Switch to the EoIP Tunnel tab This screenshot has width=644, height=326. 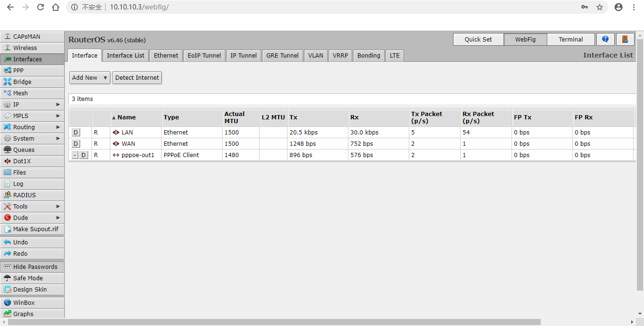(204, 56)
